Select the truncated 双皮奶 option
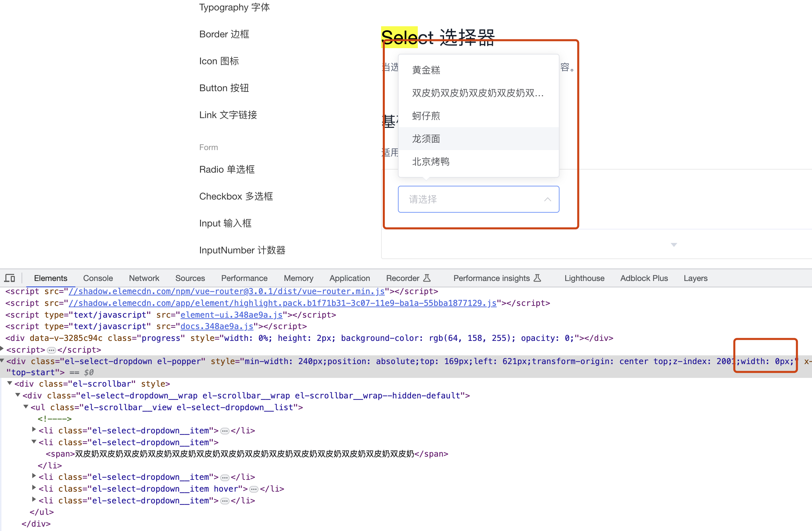The height and width of the screenshot is (531, 812). pyautogui.click(x=478, y=93)
